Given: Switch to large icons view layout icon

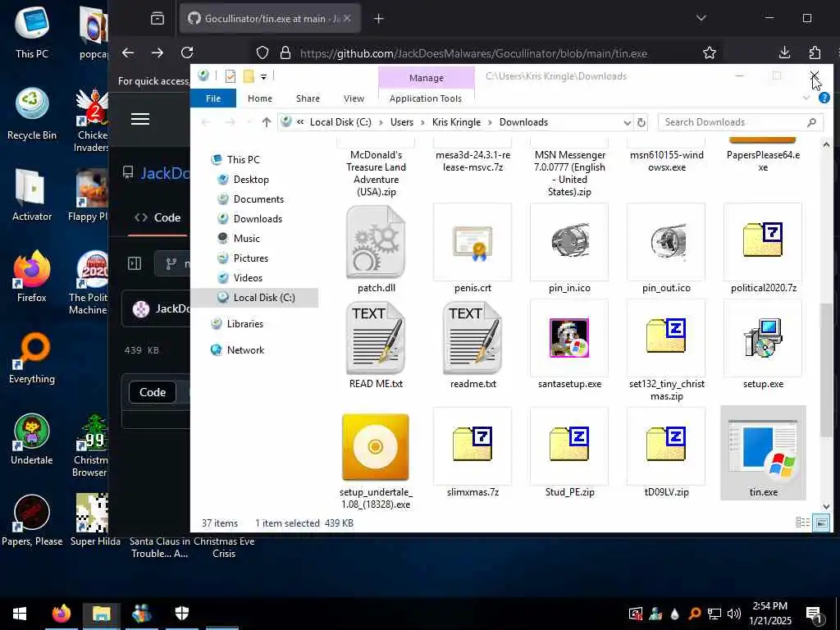Looking at the screenshot, I should click(820, 523).
